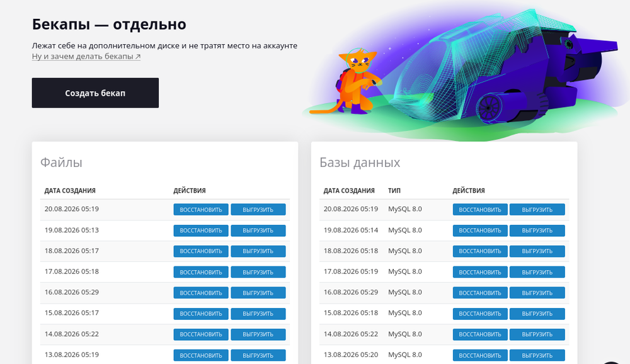This screenshot has height=364, width=630.
Task: Restore database backup from 20.08.2026 05:19
Action: (x=480, y=209)
